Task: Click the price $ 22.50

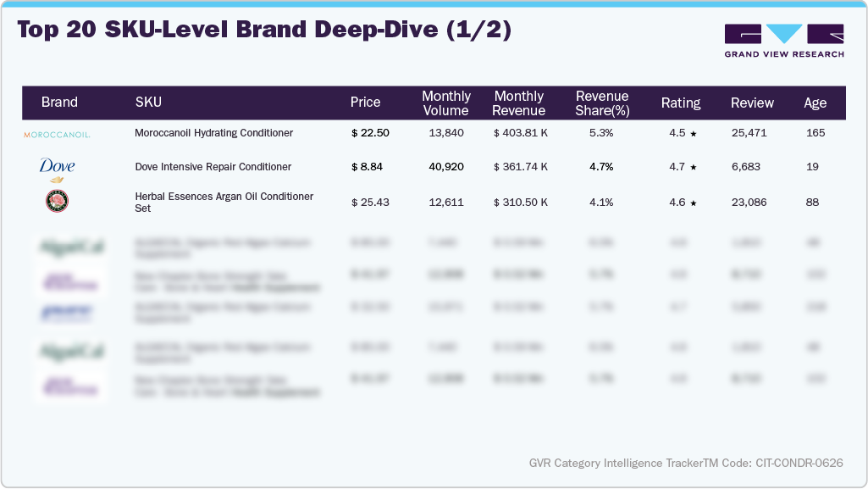Action: (x=370, y=133)
